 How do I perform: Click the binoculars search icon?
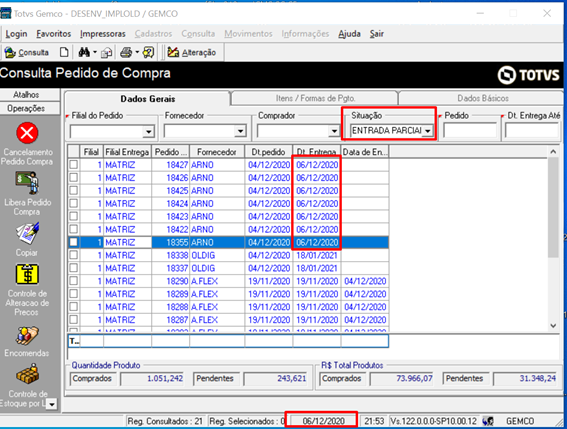click(84, 52)
